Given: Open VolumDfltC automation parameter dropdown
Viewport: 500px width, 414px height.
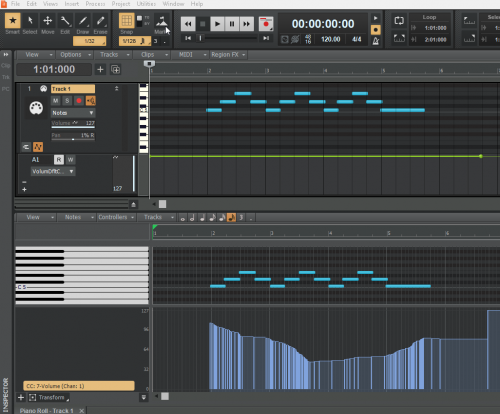Looking at the screenshot, I should [x=53, y=171].
